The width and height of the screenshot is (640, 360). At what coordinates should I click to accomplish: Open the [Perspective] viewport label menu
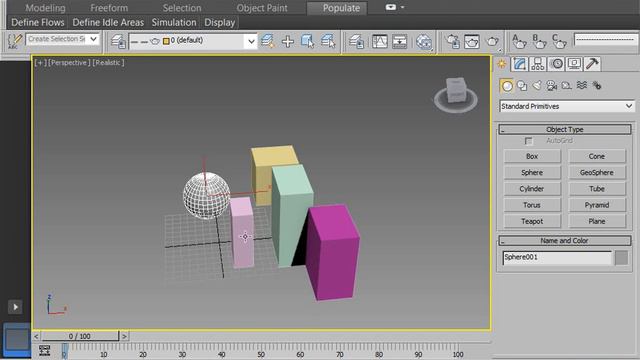pyautogui.click(x=69, y=62)
